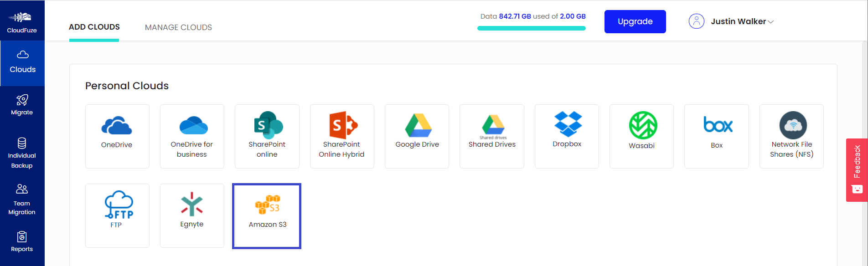Viewport: 868px width, 266px height.
Task: Click the 2.00 GB quota value
Action: (573, 16)
